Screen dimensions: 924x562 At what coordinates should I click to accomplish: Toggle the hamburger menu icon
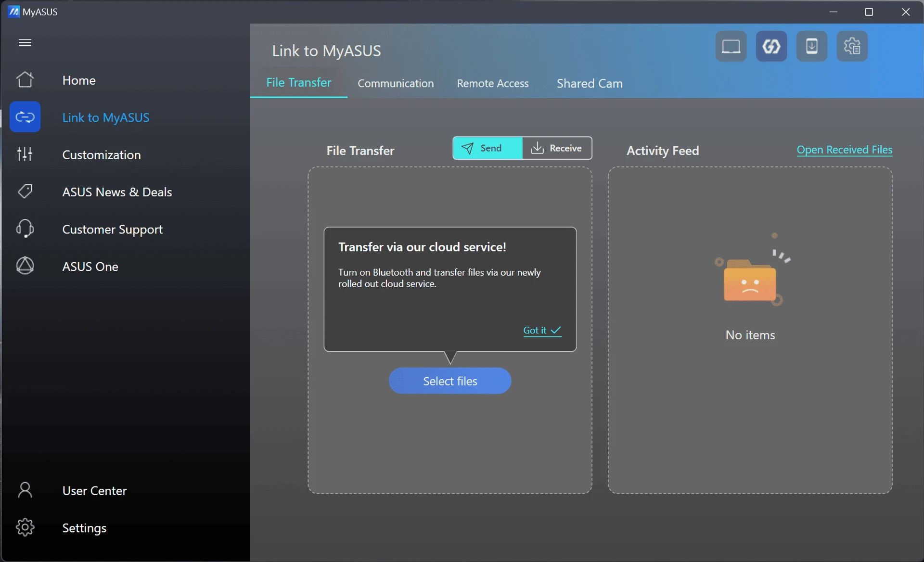click(25, 43)
